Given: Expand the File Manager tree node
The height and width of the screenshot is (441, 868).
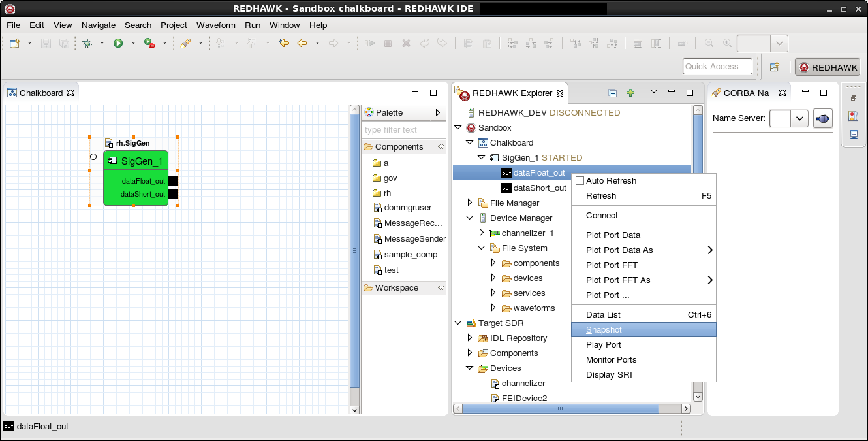Looking at the screenshot, I should tap(469, 203).
